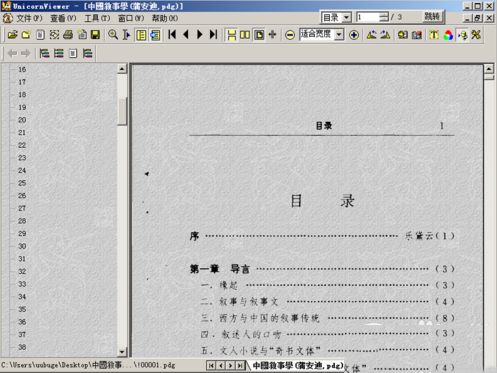Open the 工具(T) menu
The image size is (497, 373).
97,18
